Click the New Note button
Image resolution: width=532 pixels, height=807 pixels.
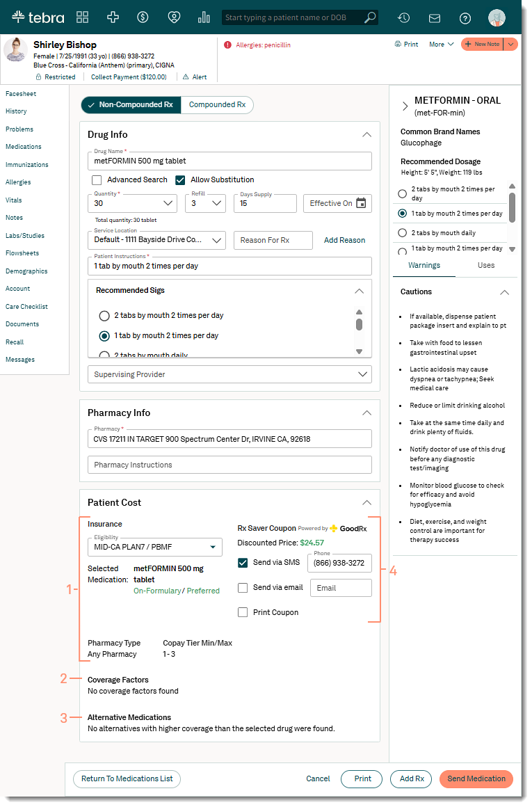click(x=482, y=45)
